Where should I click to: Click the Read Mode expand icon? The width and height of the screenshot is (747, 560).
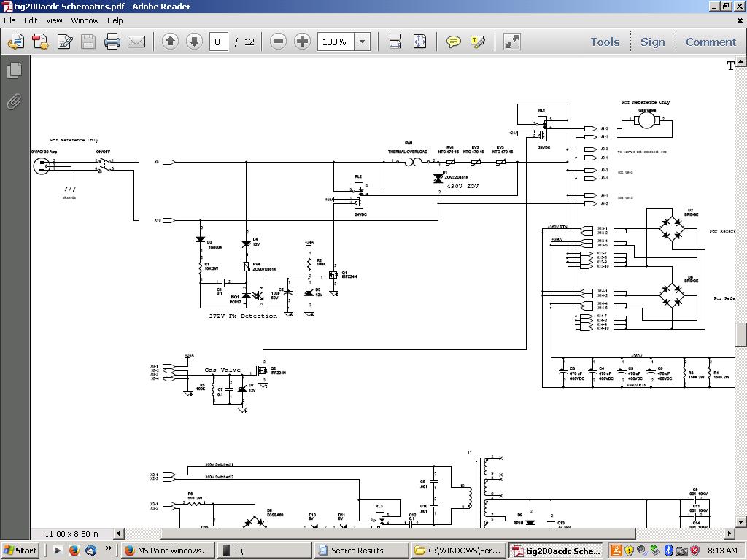click(x=512, y=42)
